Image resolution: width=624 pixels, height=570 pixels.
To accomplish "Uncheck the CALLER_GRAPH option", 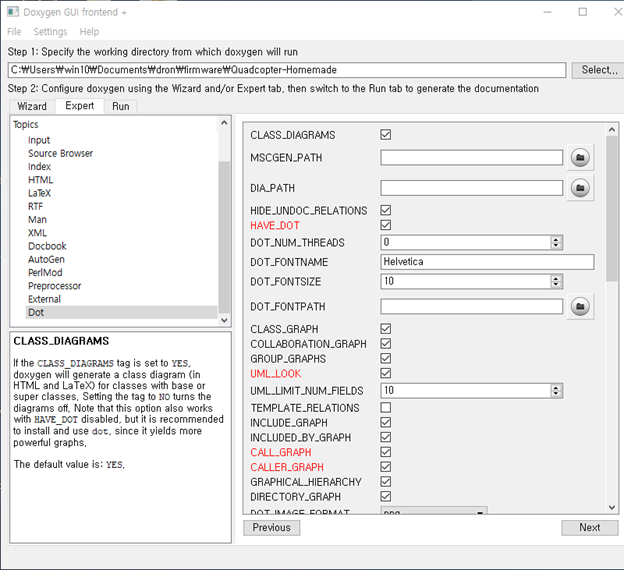I will (386, 467).
